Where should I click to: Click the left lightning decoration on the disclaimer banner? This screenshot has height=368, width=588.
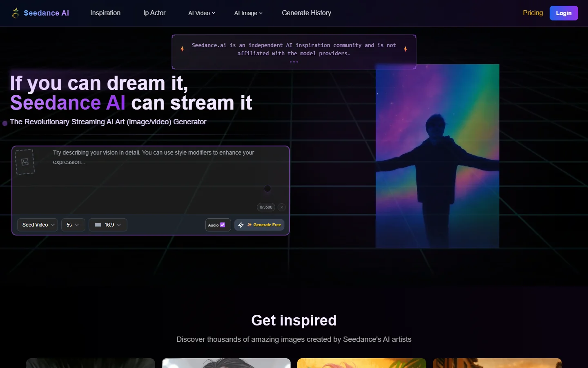point(182,49)
